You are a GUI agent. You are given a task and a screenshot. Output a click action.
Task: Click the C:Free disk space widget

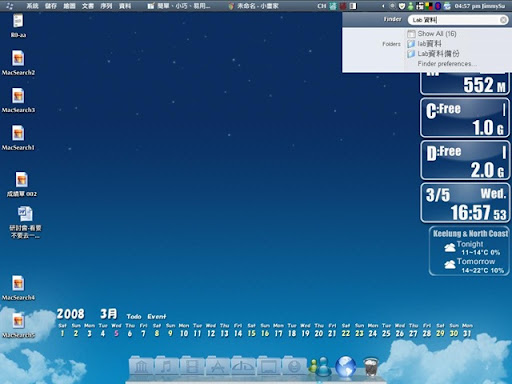465,118
